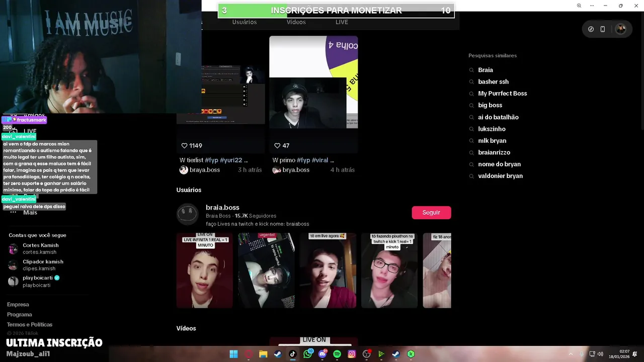Open playboicarti account avatar

point(13,282)
